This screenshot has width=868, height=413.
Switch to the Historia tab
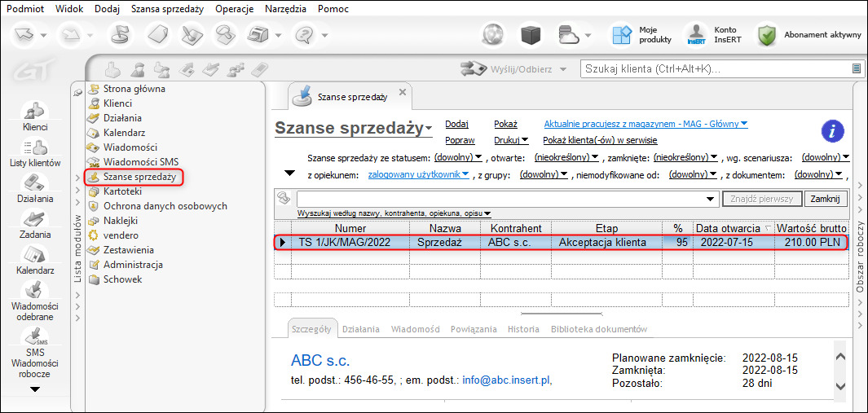click(x=524, y=329)
